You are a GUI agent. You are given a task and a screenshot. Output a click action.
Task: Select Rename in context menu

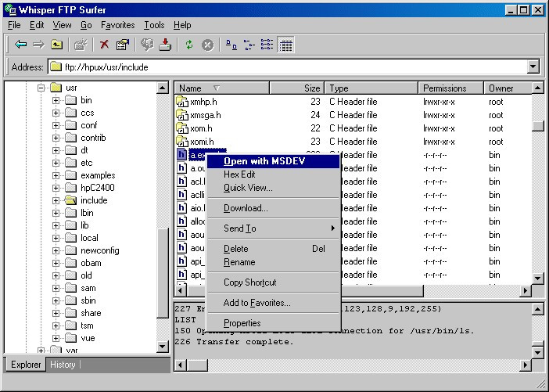[274, 262]
